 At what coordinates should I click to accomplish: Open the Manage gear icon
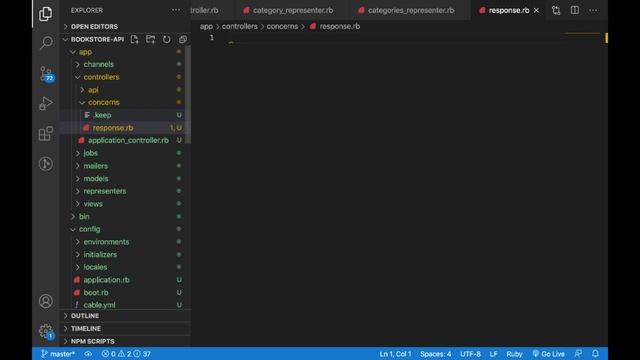pos(46,331)
